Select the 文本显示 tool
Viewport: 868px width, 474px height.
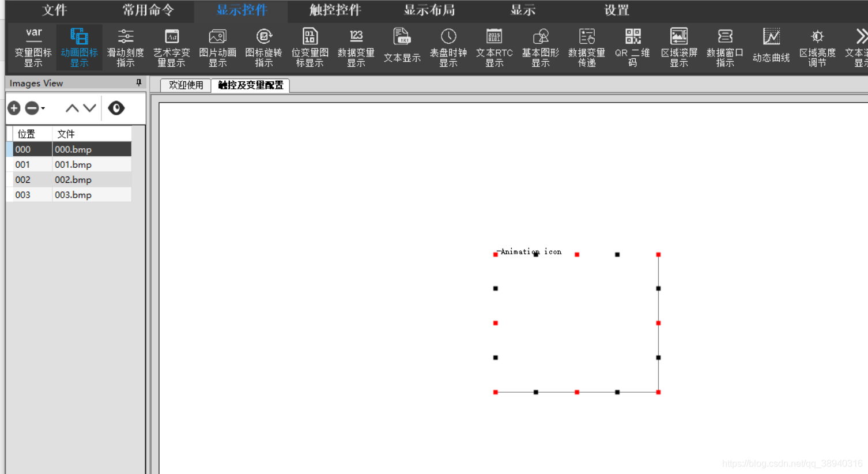(x=402, y=46)
